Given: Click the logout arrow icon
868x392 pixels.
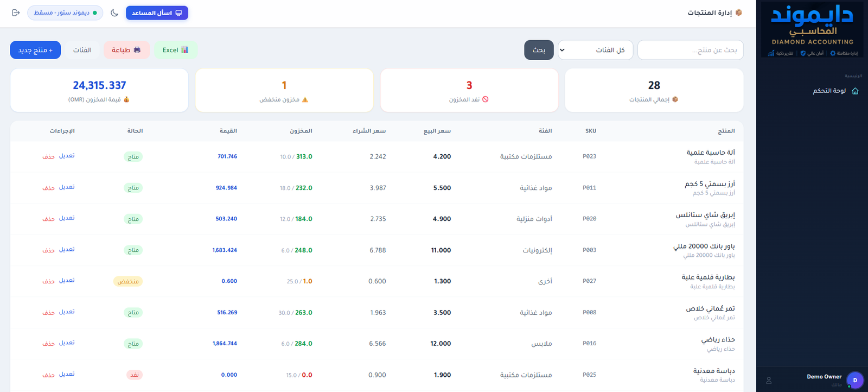Looking at the screenshot, I should pyautogui.click(x=16, y=12).
